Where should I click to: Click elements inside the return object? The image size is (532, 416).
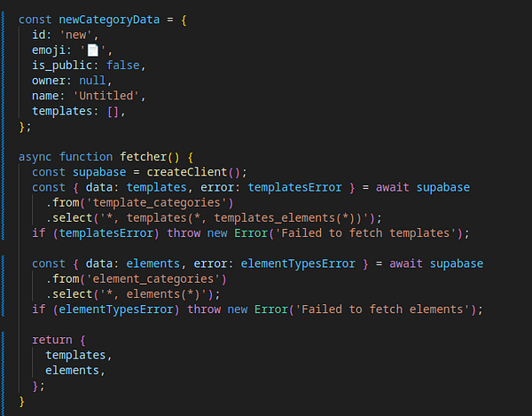73,370
